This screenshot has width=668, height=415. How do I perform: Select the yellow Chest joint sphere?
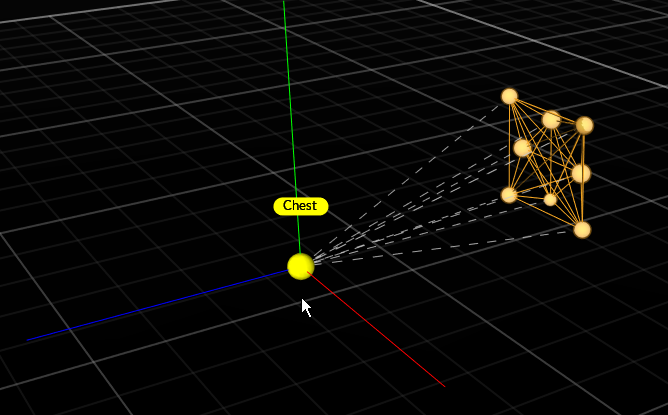click(300, 266)
